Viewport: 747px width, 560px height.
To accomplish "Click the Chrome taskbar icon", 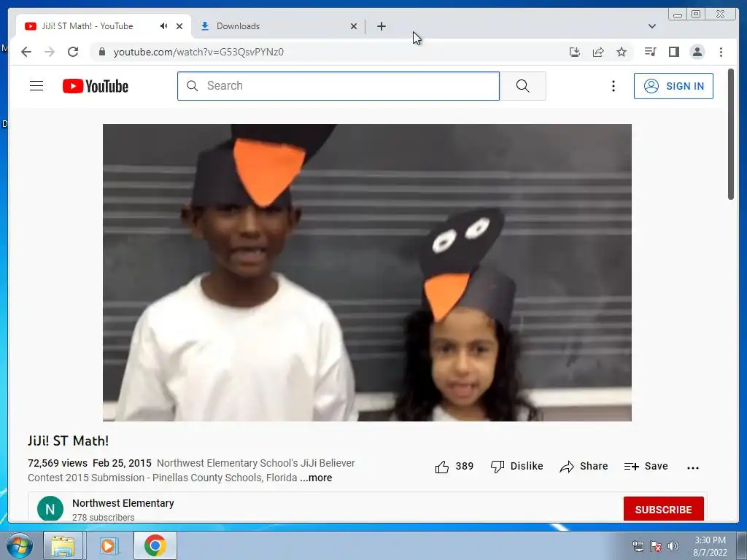I will pyautogui.click(x=155, y=545).
